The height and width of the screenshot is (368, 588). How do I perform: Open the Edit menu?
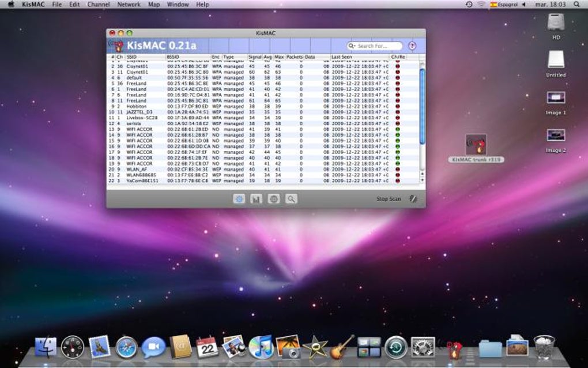74,5
